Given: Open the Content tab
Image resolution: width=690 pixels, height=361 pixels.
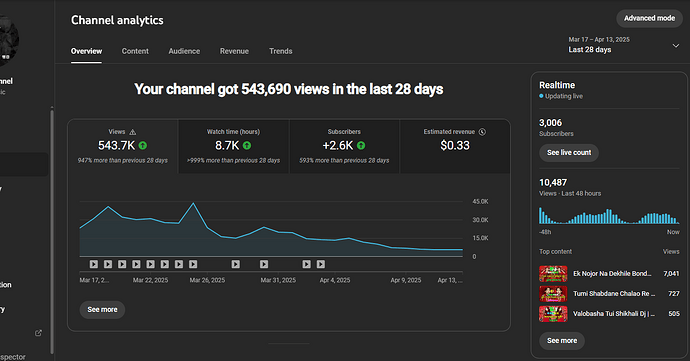Looking at the screenshot, I should pyautogui.click(x=135, y=51).
